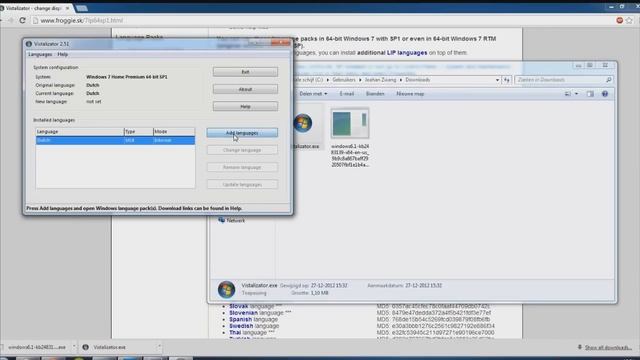Open Explorer help question mark icon
The height and width of the screenshot is (360, 640).
[605, 94]
